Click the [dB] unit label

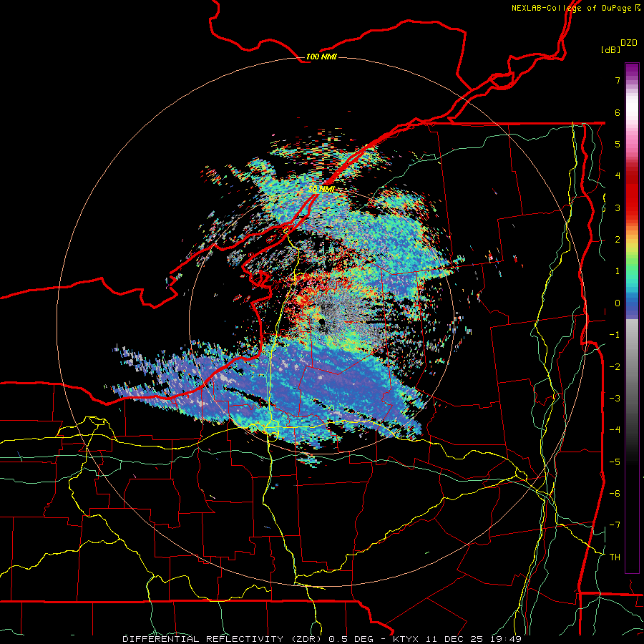pos(610,49)
